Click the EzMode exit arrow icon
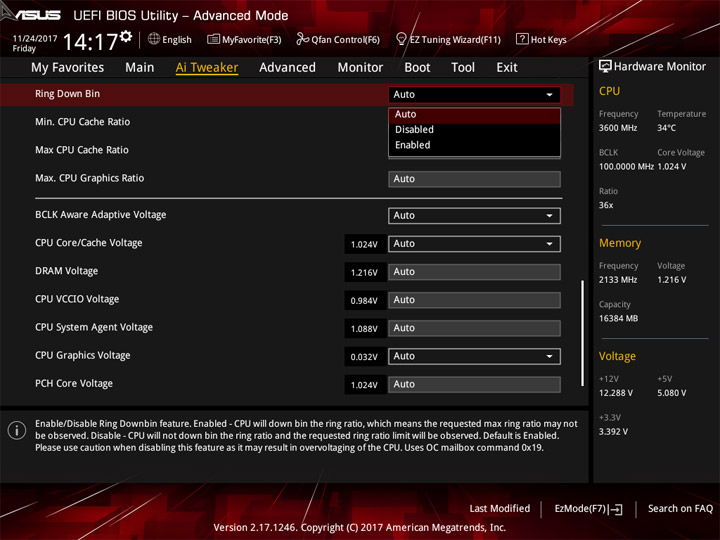Screen dimensions: 720x540 tap(617, 509)
